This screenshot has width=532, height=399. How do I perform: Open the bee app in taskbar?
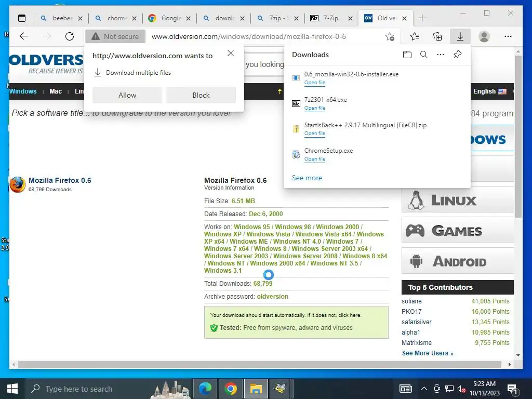[x=280, y=389]
